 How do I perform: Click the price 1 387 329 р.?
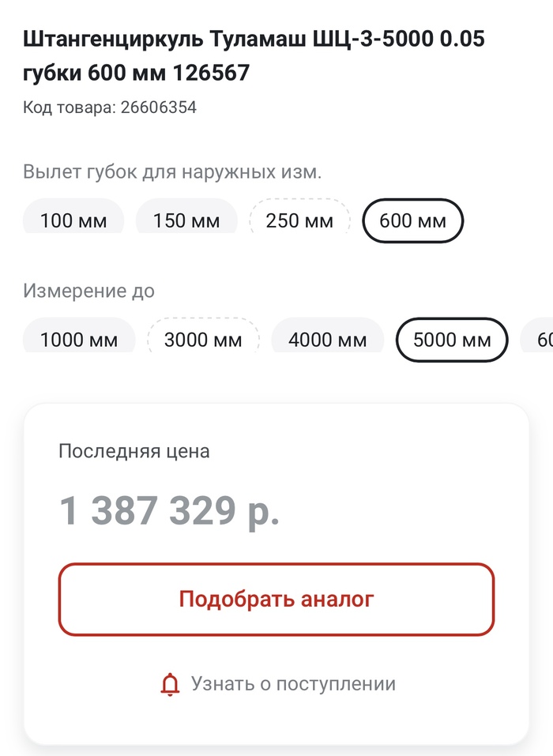(x=169, y=511)
